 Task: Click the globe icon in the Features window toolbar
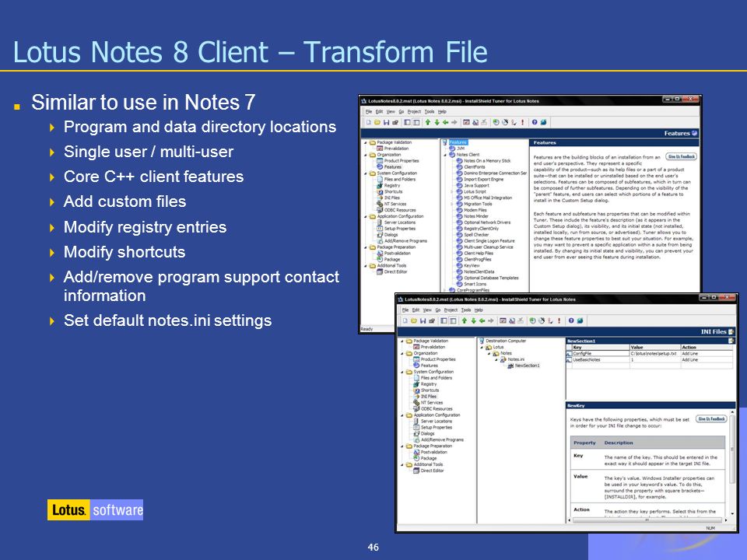tap(543, 122)
